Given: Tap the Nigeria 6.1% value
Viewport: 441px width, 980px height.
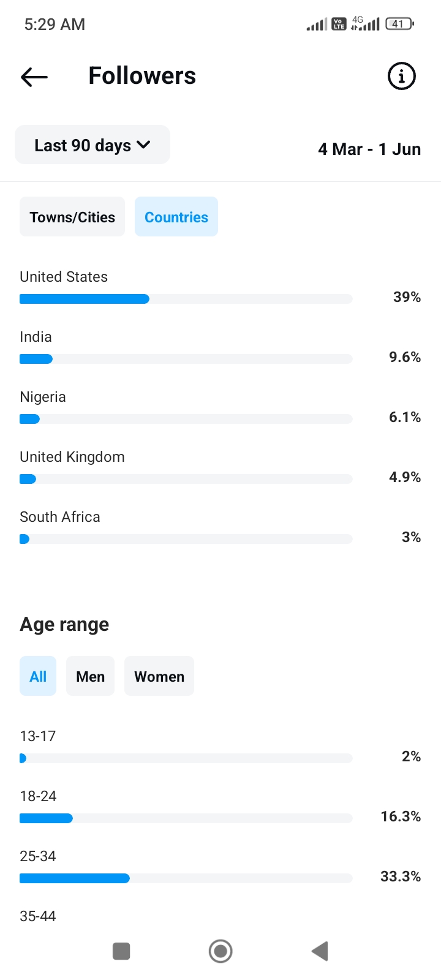Looking at the screenshot, I should pos(405,417).
